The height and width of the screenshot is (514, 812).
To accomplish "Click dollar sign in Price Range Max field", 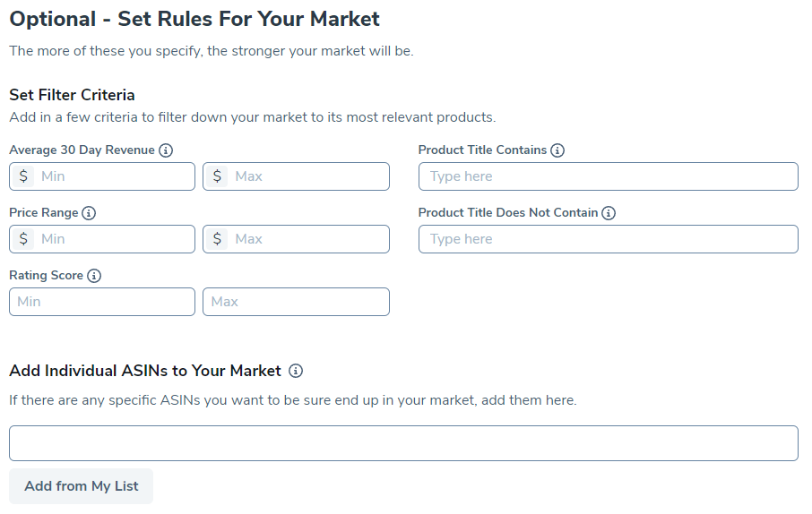I will coord(217,239).
